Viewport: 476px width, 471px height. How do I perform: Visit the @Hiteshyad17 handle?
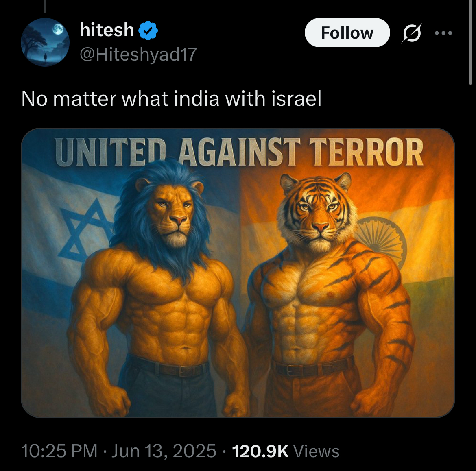pos(138,55)
